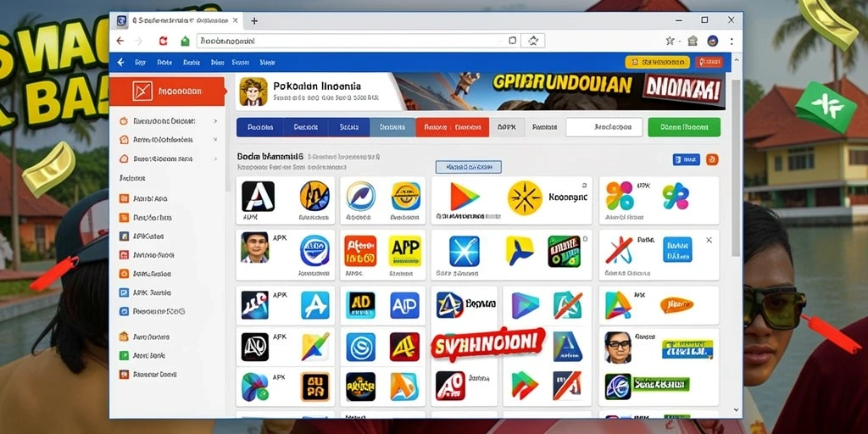Select the 'Dealde' item in blue navigation bar

pyautogui.click(x=191, y=63)
